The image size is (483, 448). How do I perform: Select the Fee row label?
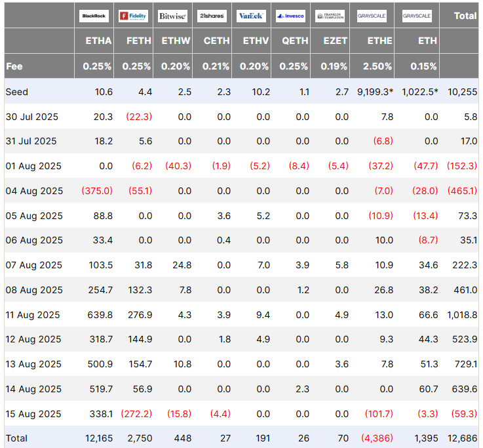point(14,66)
